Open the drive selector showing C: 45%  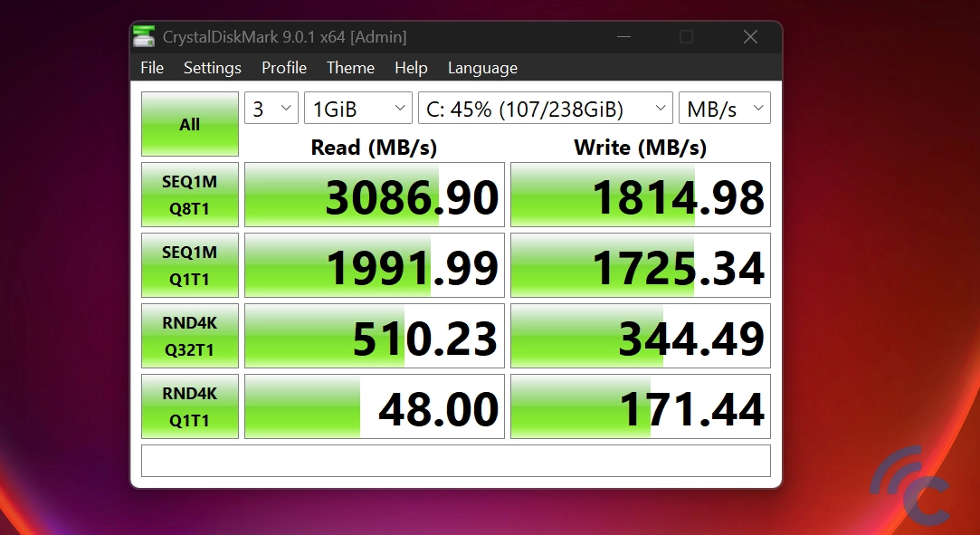pos(545,110)
